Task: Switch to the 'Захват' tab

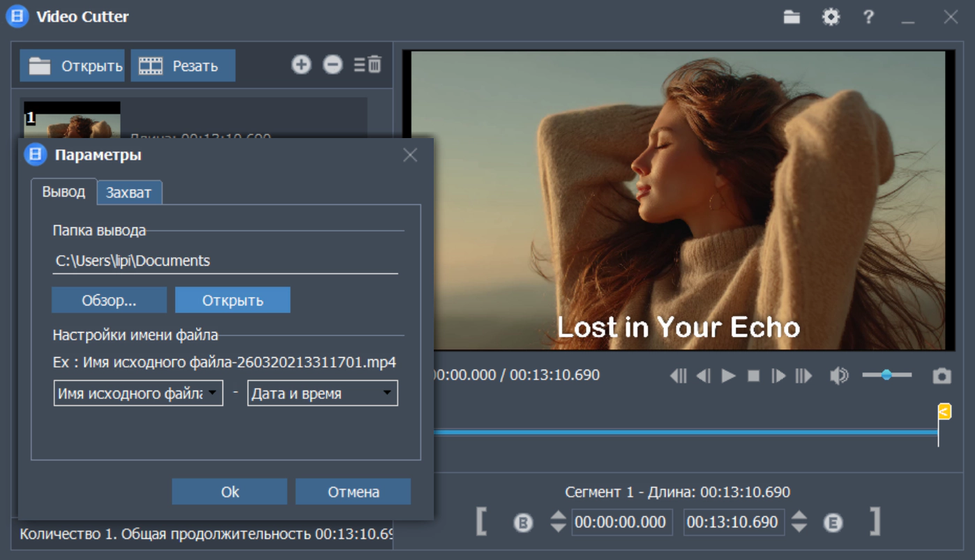Action: click(x=129, y=192)
